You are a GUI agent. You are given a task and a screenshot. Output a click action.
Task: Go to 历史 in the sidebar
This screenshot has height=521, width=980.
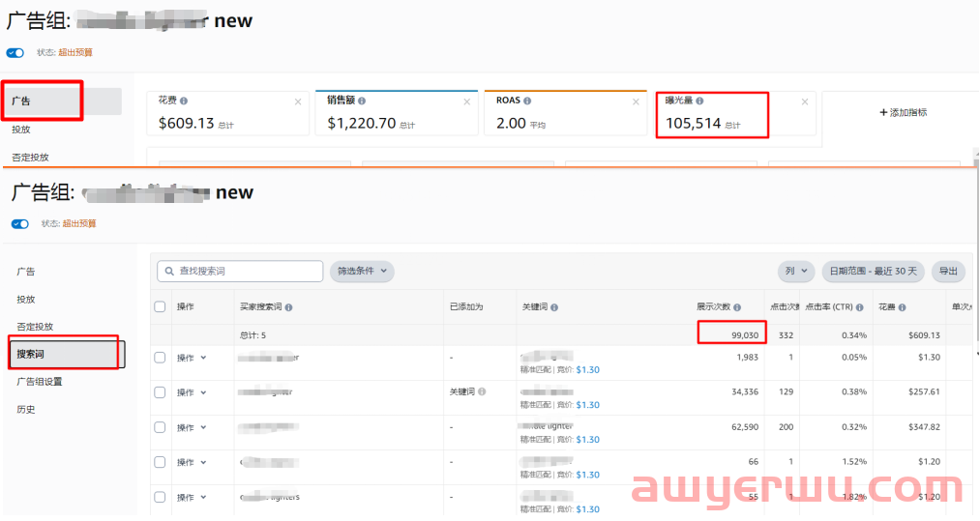25,409
